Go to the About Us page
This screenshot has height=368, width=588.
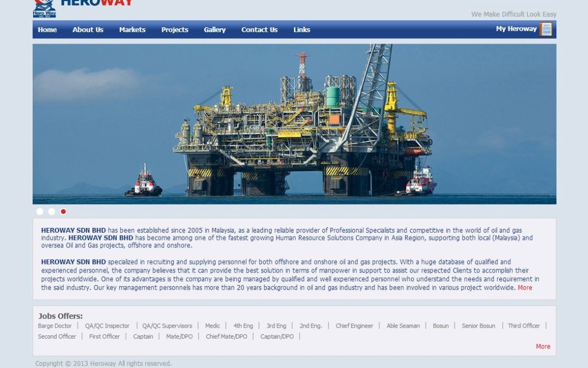88,29
